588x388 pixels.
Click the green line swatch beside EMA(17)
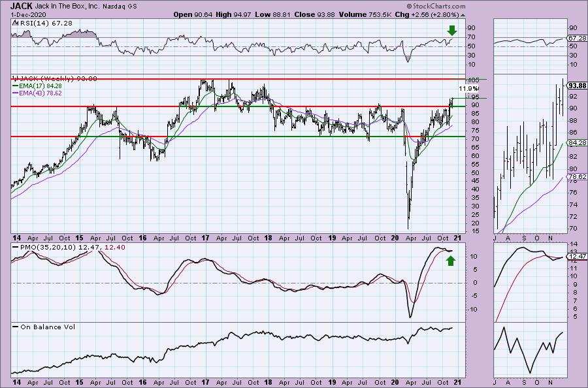coord(15,86)
